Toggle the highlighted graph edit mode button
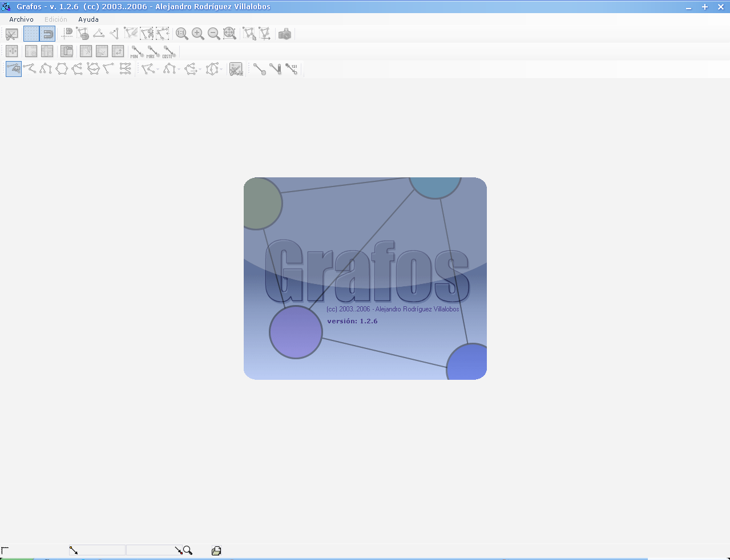The width and height of the screenshot is (730, 560). tap(14, 70)
